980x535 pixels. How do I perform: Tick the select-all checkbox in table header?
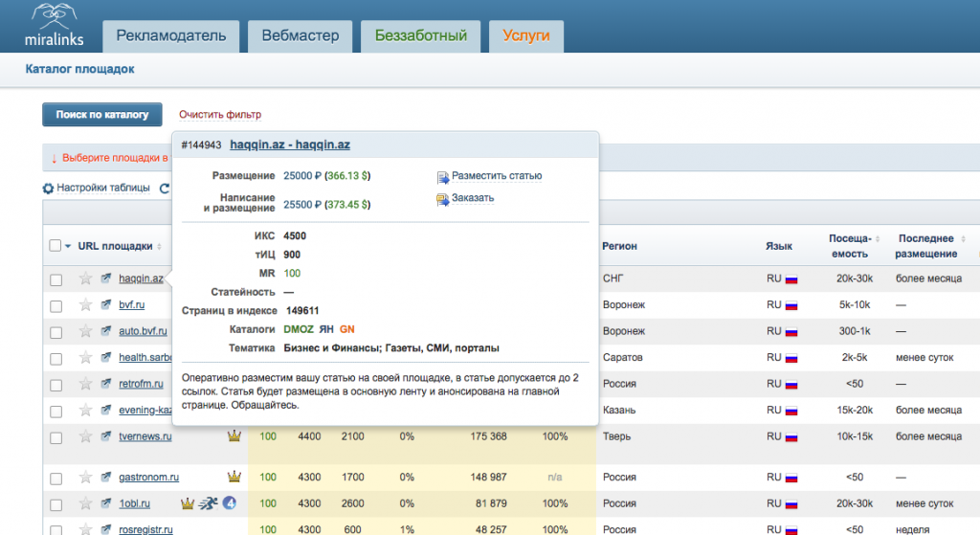click(x=55, y=246)
